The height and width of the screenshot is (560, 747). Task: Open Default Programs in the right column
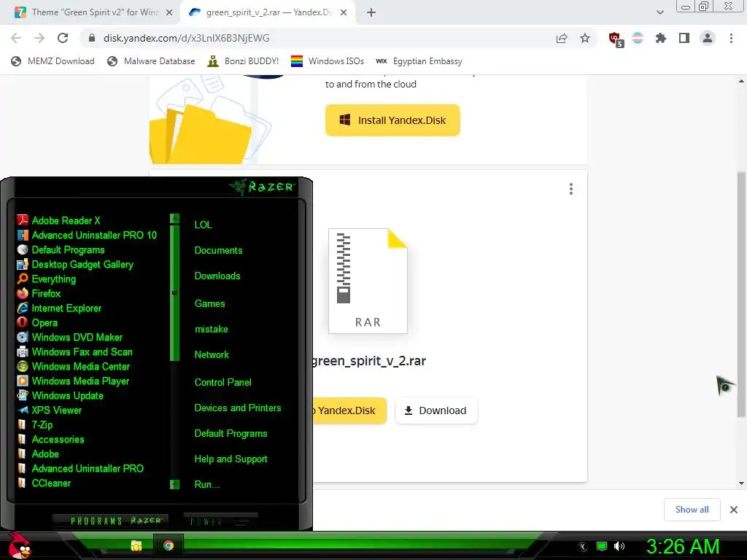(231, 434)
